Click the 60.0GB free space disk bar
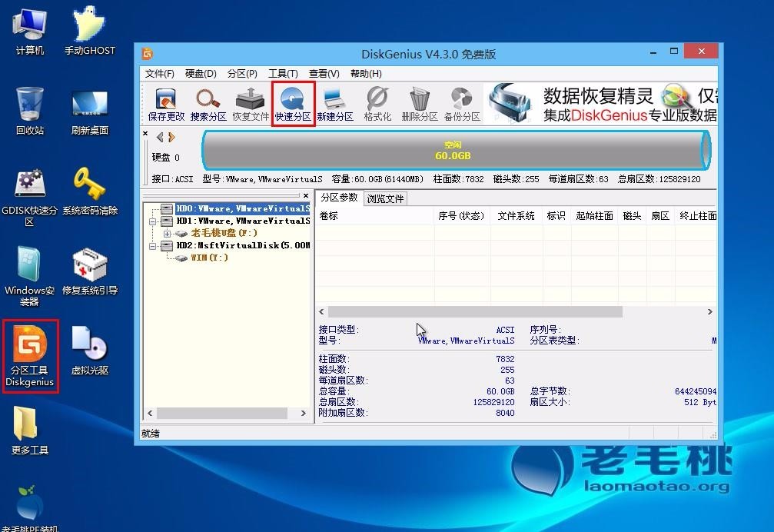This screenshot has height=532, width=774. [457, 151]
